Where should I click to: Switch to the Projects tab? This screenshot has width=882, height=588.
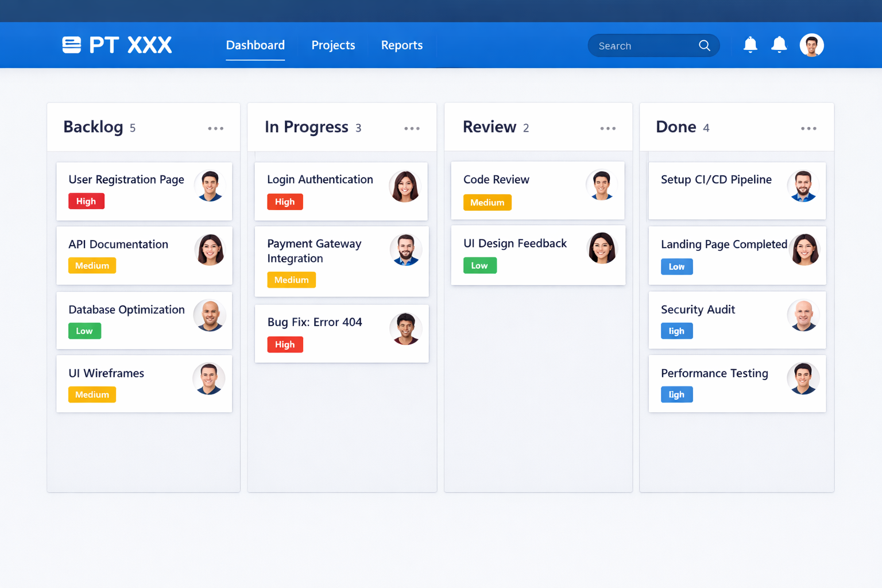click(333, 45)
